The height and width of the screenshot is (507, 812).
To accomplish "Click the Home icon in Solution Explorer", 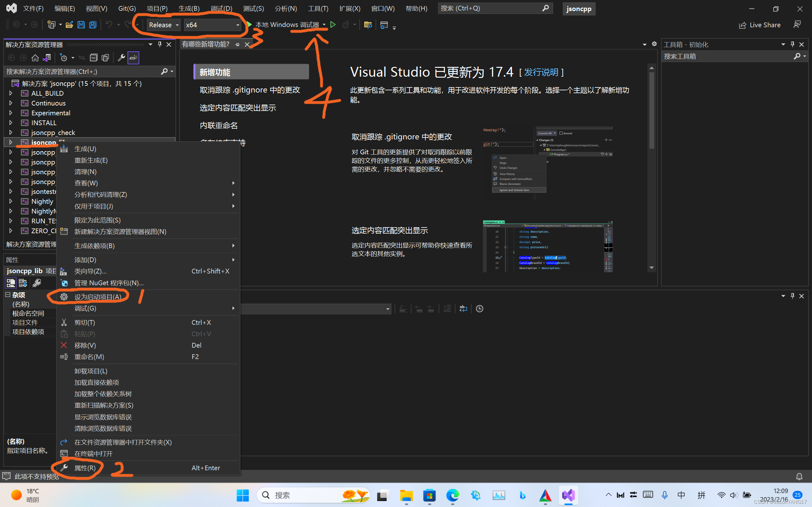I will [x=35, y=58].
